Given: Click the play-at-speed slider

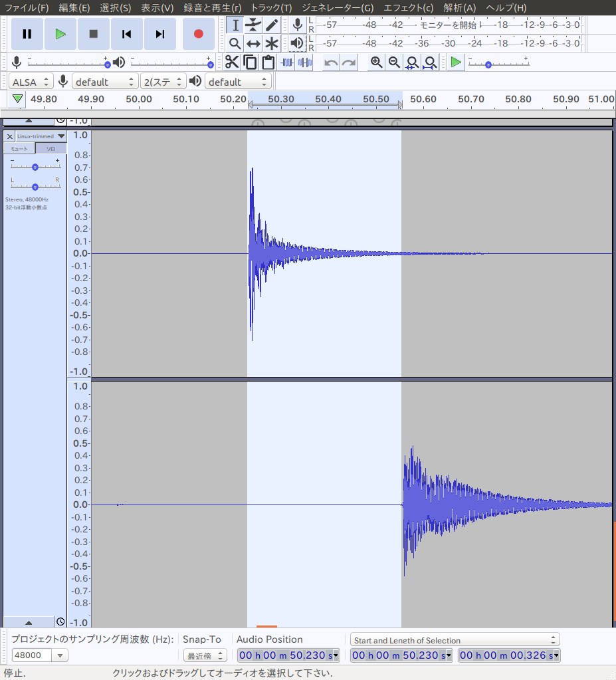Looking at the screenshot, I should [498, 63].
